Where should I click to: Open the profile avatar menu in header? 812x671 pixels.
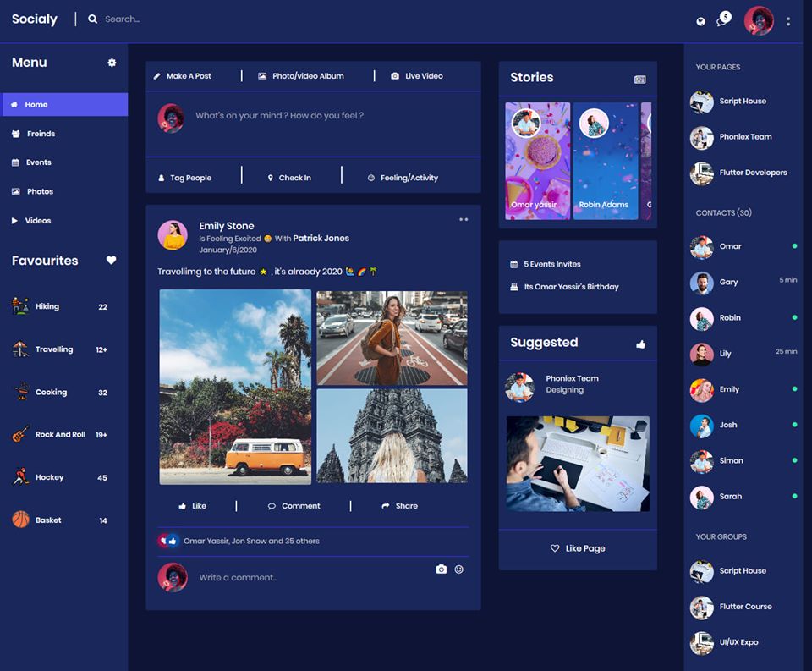coord(759,20)
